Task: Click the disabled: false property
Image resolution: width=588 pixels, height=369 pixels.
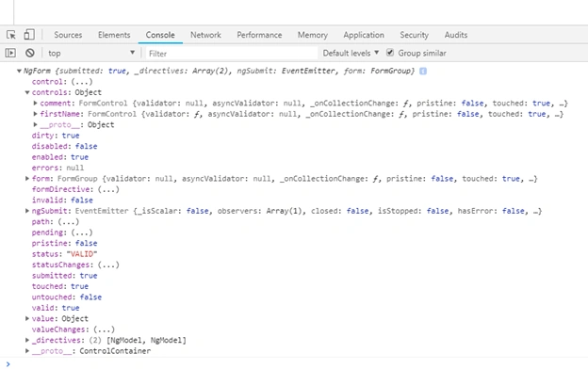Action: tap(64, 147)
